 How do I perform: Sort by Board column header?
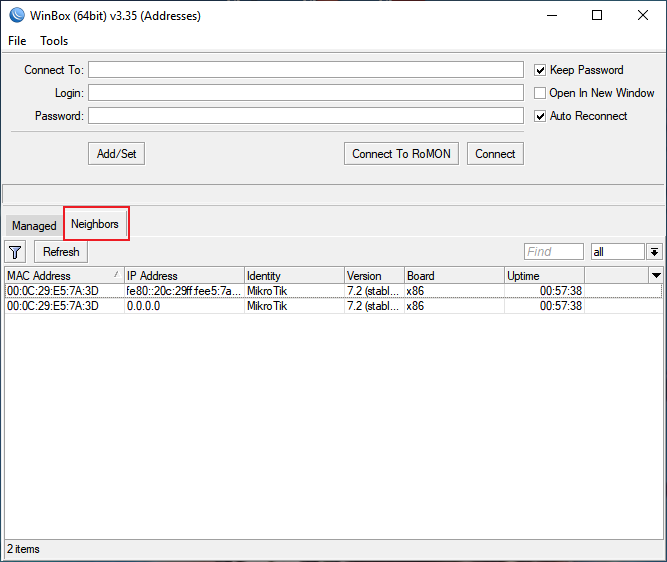click(454, 276)
